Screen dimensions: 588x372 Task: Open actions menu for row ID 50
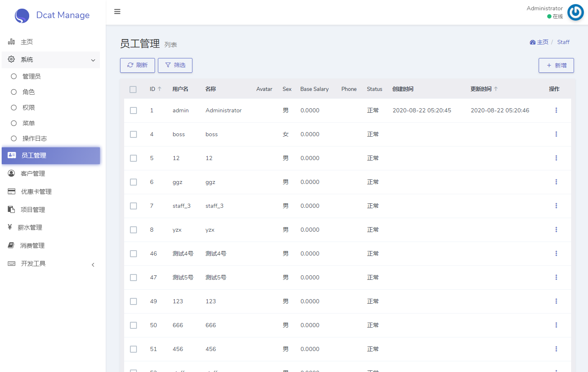click(556, 325)
